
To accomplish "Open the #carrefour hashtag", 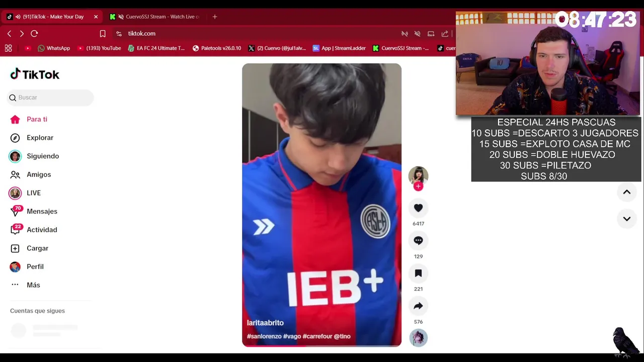I will [x=317, y=336].
